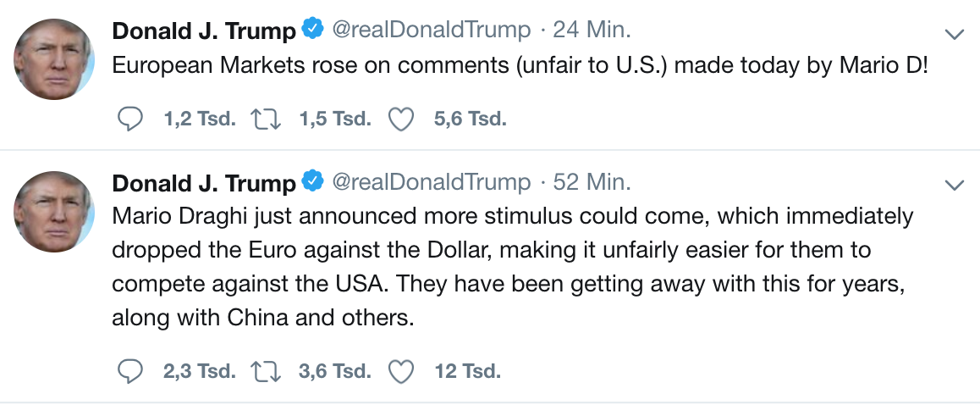Reply to the Mario Draghi stimulus tweet
Image resolution: width=980 pixels, height=405 pixels.
(129, 371)
